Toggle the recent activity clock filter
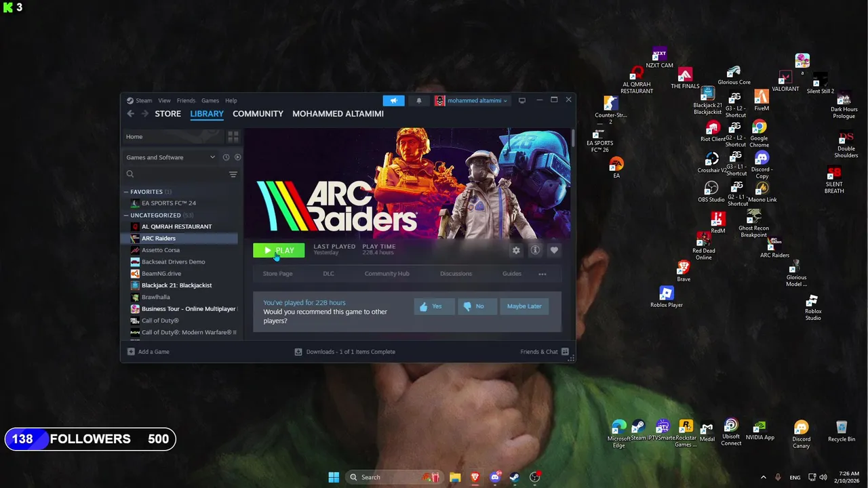This screenshot has width=868, height=488. click(x=226, y=157)
